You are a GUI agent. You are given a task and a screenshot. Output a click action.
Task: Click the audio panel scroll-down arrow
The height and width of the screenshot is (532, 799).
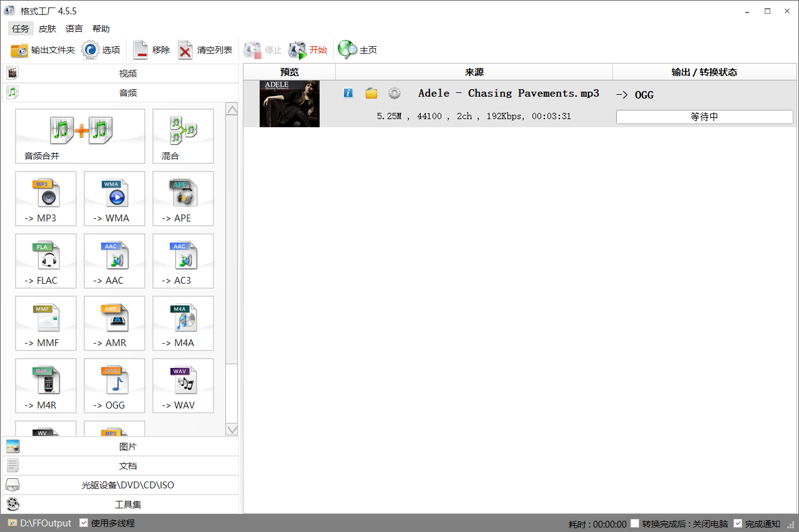(232, 430)
